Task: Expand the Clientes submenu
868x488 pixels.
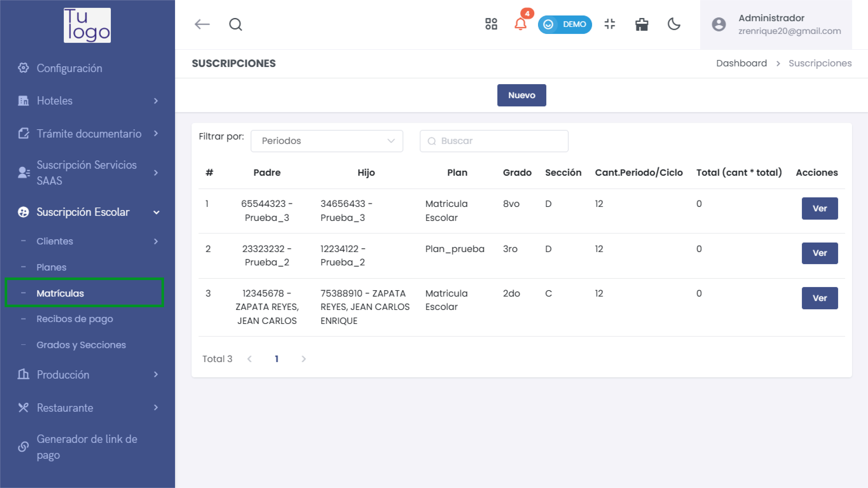Action: tap(88, 241)
